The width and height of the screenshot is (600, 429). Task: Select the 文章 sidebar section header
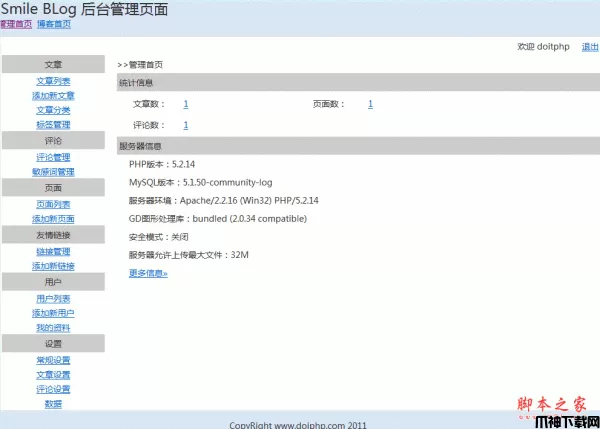(x=53, y=64)
